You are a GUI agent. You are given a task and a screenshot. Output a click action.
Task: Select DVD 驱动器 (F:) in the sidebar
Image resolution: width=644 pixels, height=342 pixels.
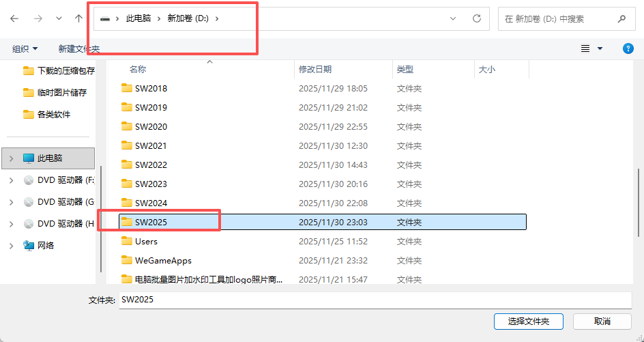[59, 180]
